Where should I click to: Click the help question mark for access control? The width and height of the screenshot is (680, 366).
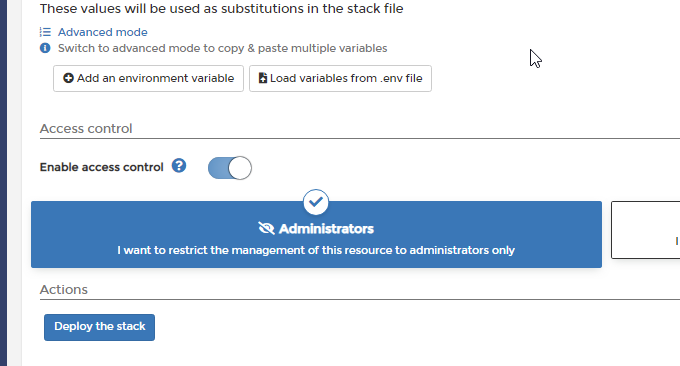tap(179, 166)
